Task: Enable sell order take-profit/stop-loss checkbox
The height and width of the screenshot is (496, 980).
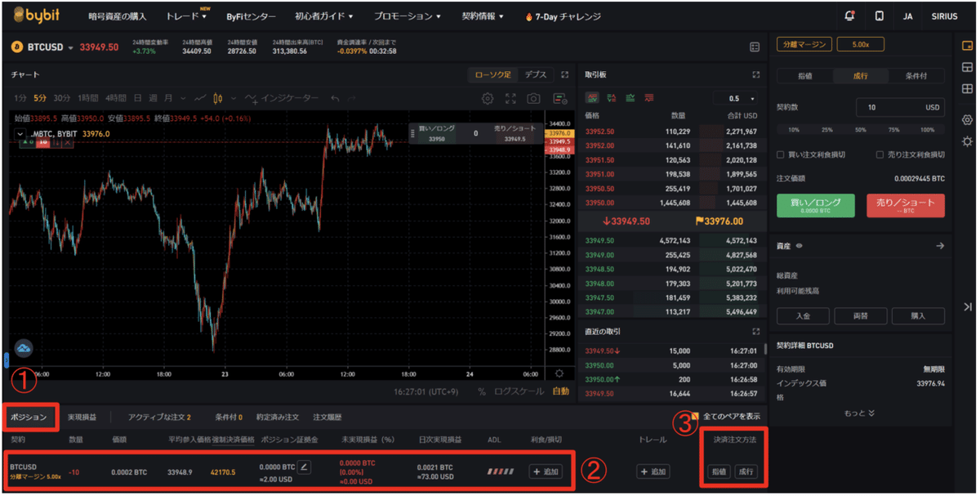Action: point(880,154)
